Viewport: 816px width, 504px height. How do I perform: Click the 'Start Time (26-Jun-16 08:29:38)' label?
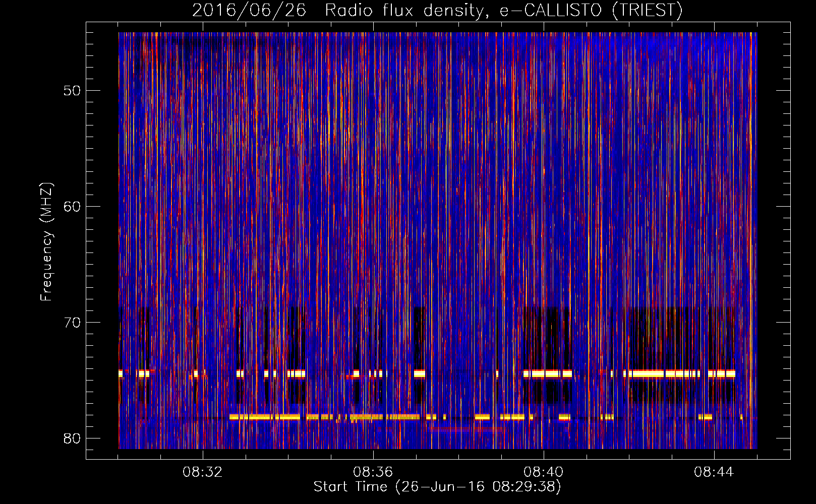click(437, 487)
